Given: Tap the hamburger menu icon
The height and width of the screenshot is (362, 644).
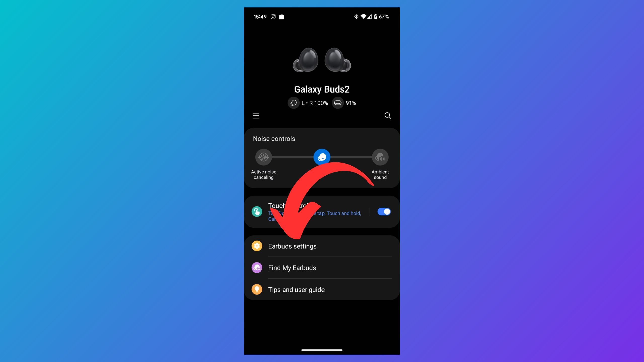Looking at the screenshot, I should click(256, 115).
